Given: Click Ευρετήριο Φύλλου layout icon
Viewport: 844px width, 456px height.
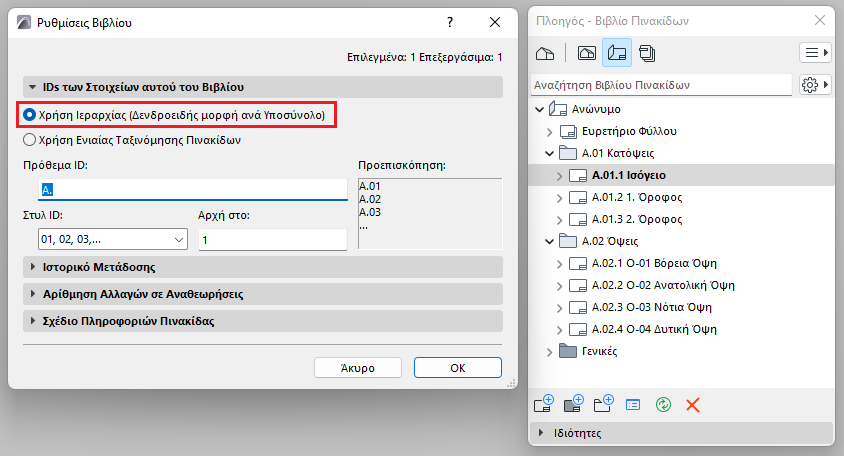Looking at the screenshot, I should point(568,131).
